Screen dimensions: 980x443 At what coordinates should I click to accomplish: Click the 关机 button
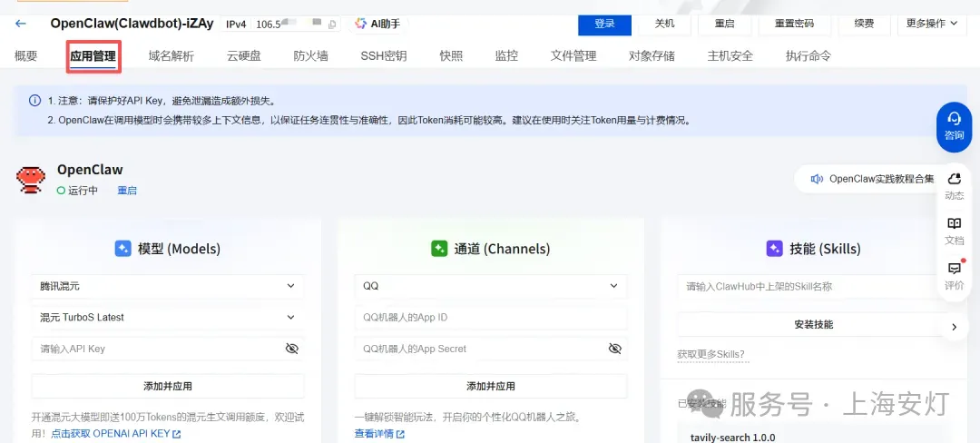tap(664, 24)
